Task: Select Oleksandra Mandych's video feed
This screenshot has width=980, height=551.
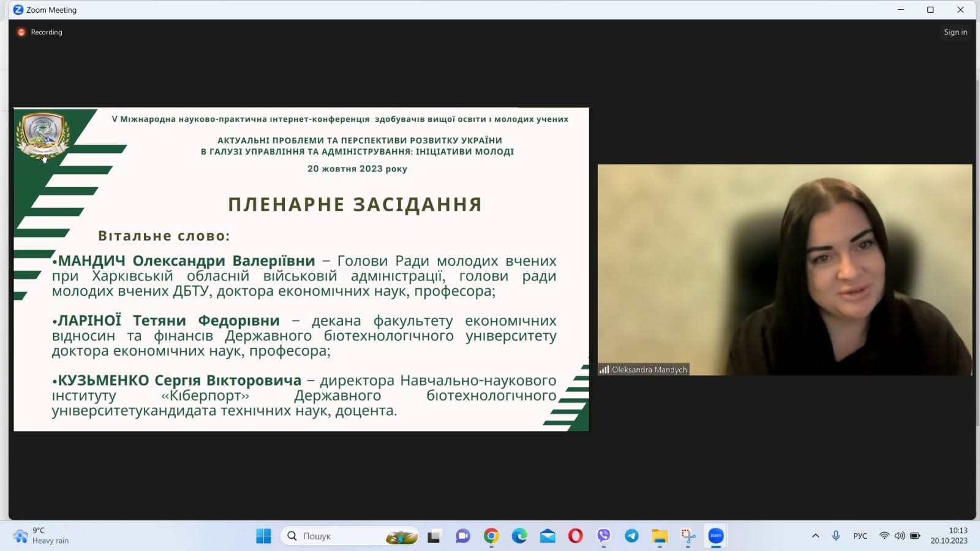Action: 784,269
